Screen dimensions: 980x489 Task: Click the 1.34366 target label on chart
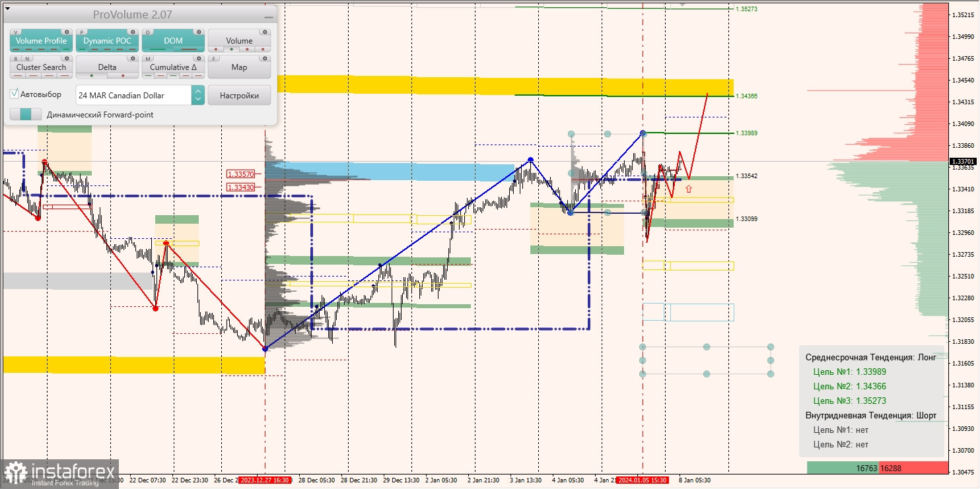coord(747,96)
